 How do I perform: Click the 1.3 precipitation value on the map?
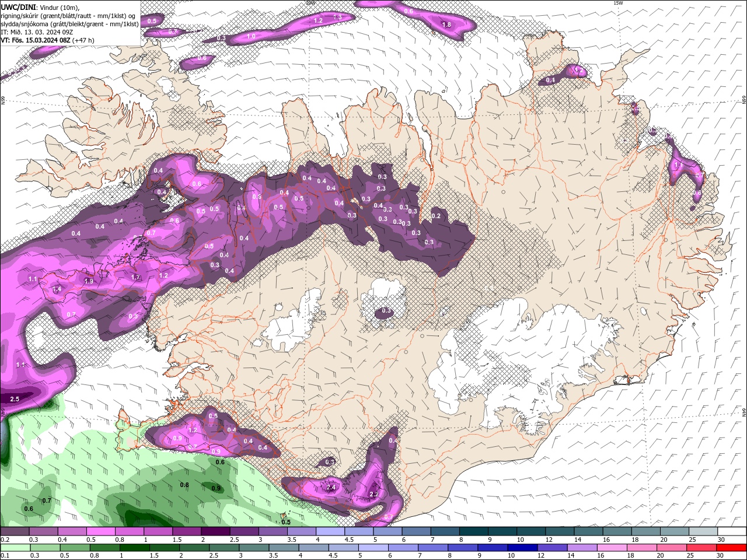[337, 17]
